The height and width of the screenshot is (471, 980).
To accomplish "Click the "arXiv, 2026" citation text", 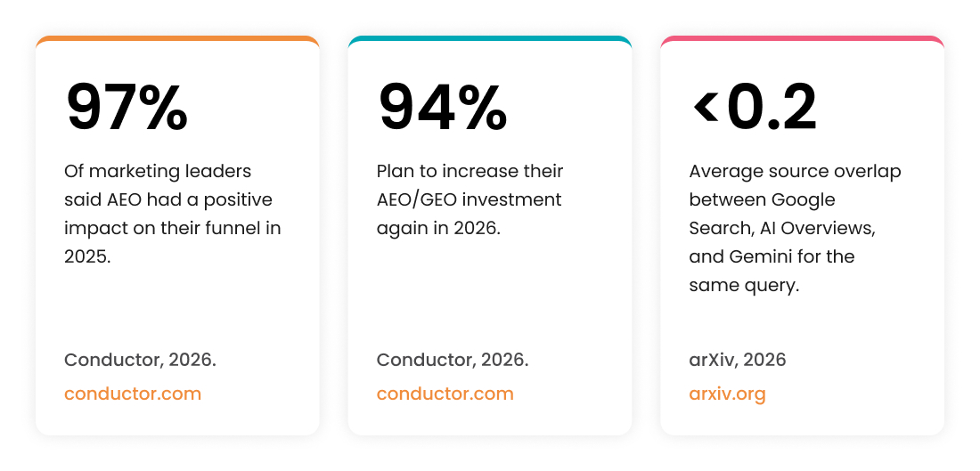I will point(738,360).
